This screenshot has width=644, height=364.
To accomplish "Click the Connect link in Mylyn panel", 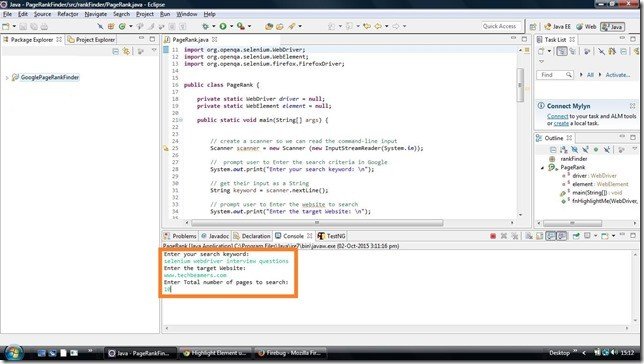I will tap(558, 117).
